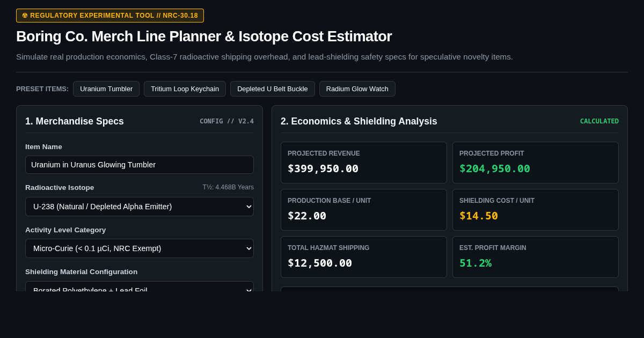
Task: Click the Shielding Material Configuration label
Action: click(x=81, y=271)
